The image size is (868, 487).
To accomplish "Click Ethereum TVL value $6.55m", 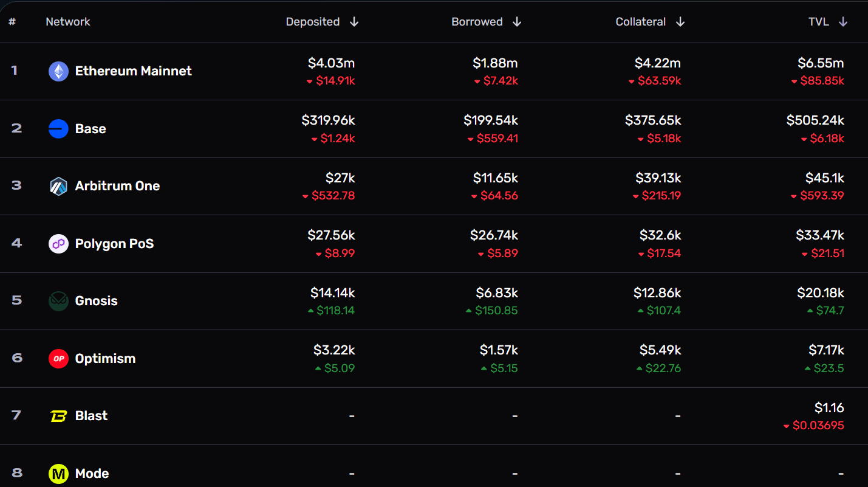I will (x=821, y=63).
